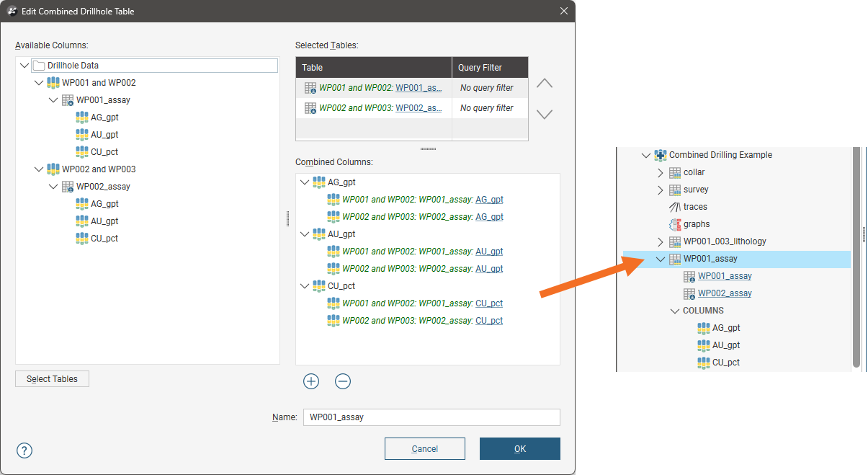Click the WP001_assay table icon in Available Columns

point(68,100)
